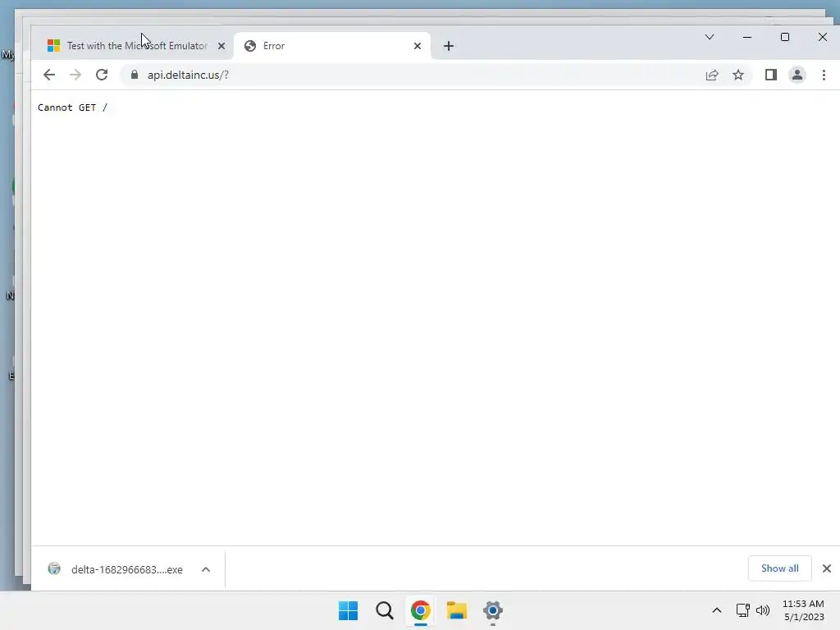Click the browser forward arrow
The height and width of the screenshot is (630, 840).
(x=75, y=75)
